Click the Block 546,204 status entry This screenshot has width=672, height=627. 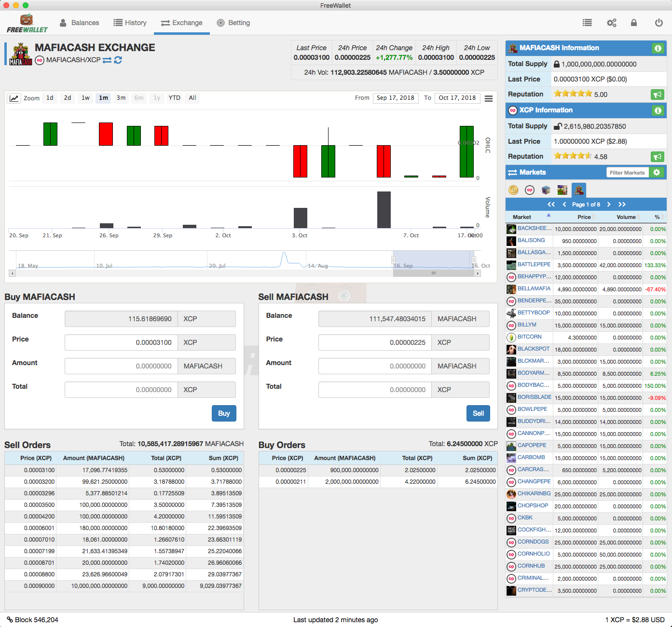(32, 620)
